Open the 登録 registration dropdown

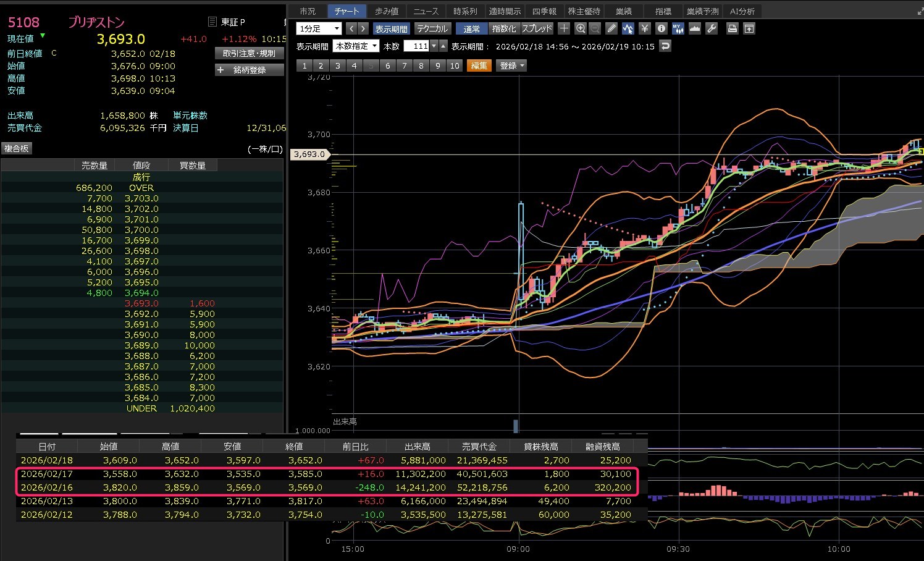[x=512, y=65]
